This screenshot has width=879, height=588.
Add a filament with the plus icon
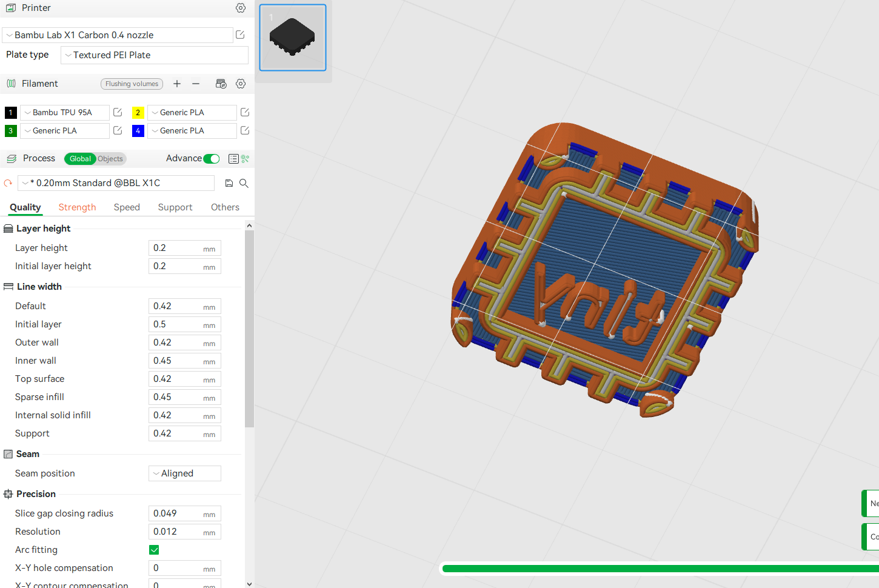177,84
